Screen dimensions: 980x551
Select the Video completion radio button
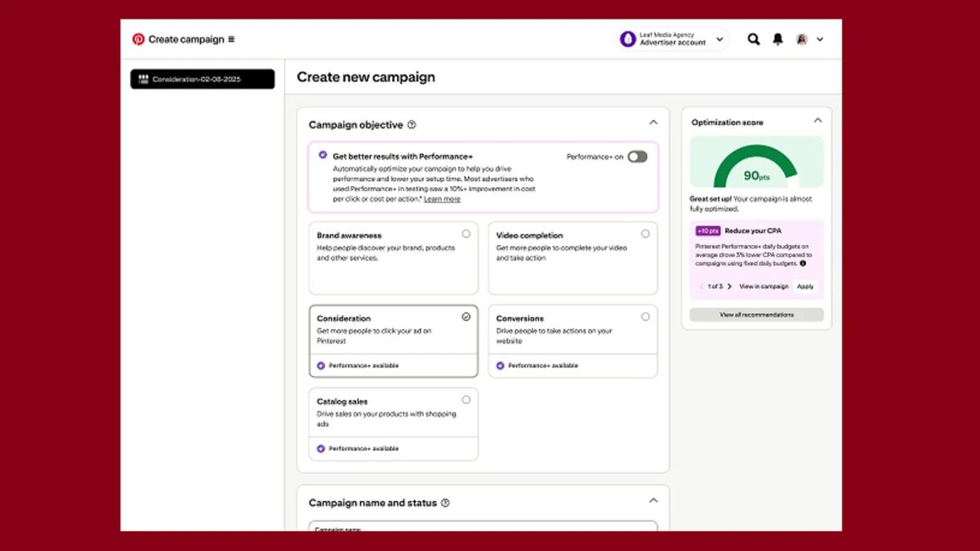tap(645, 233)
